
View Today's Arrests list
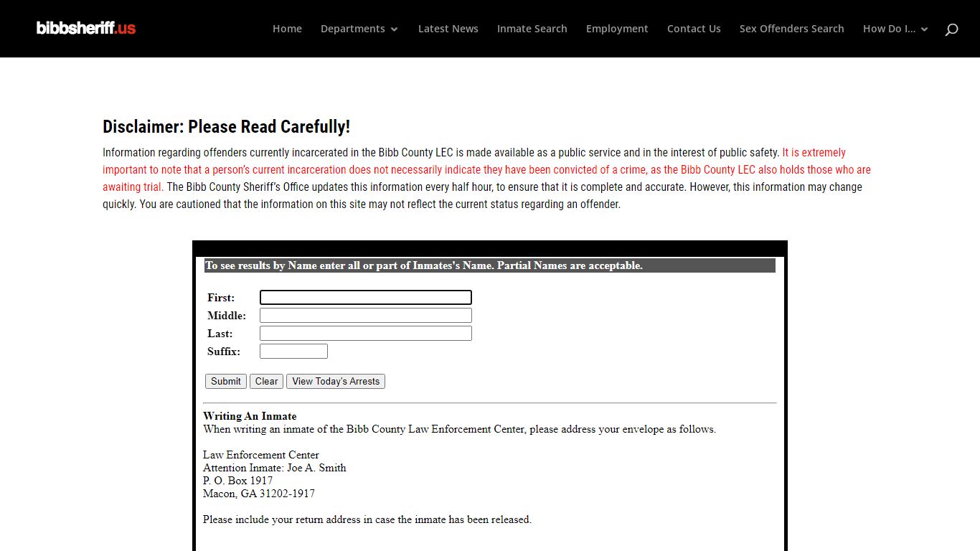[336, 382]
